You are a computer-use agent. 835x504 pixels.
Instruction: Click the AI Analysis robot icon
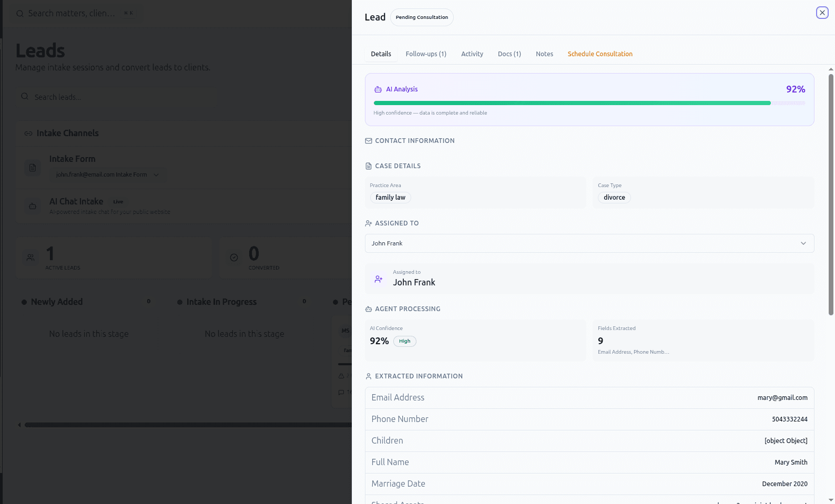point(378,89)
